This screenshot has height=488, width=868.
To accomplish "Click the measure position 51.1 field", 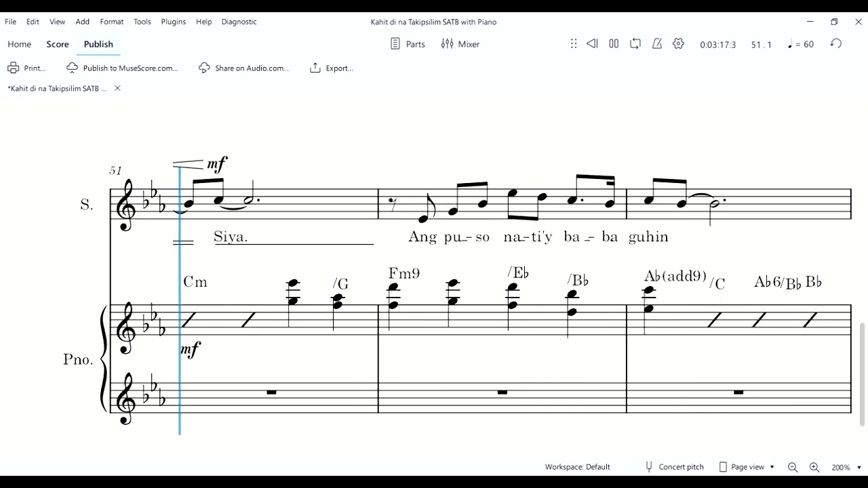I will tap(761, 45).
